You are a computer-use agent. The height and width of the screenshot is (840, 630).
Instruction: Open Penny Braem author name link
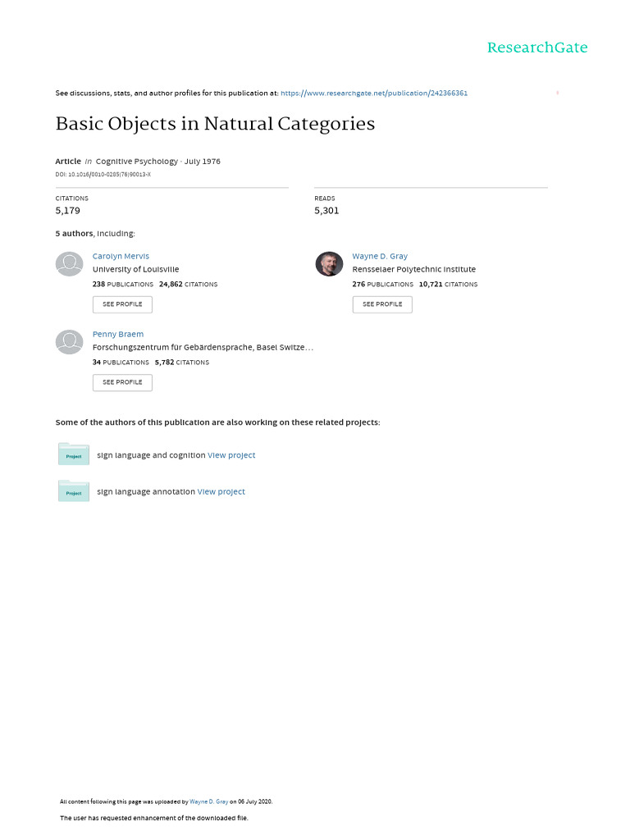(117, 334)
